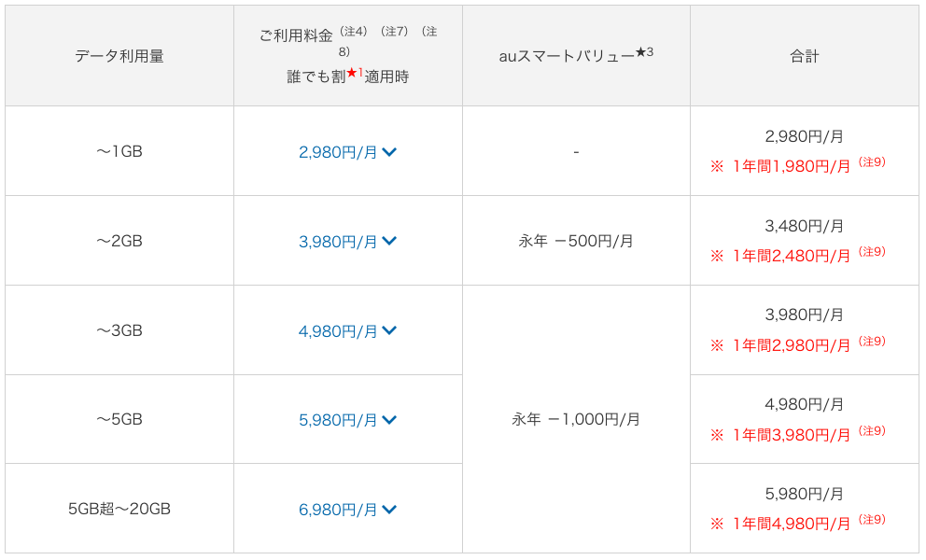Viewport: 926px width, 560px height.
Task: Open the 5,980円/月 link for 5GB plan
Action: pos(338,420)
